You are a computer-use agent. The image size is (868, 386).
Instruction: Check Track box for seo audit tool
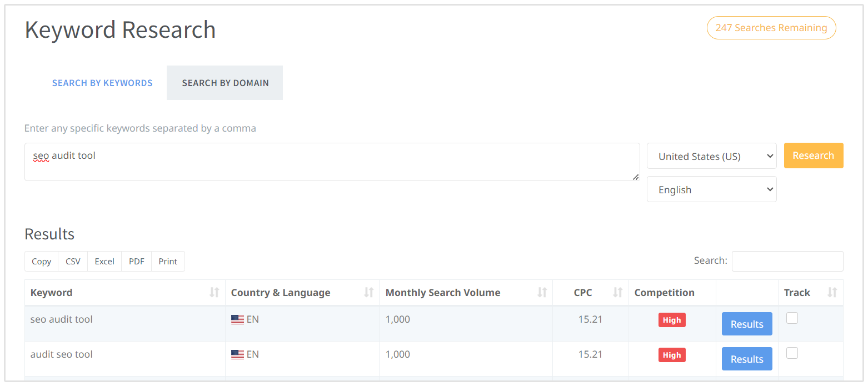click(x=792, y=318)
